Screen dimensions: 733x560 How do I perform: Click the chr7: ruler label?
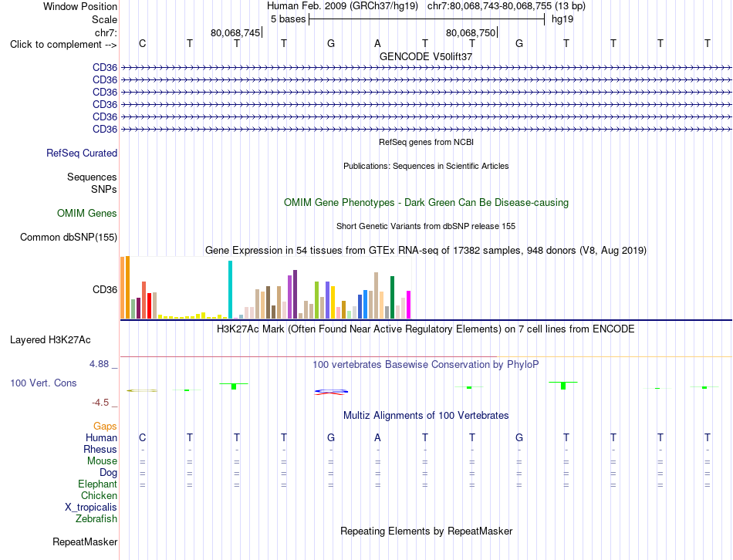click(x=106, y=32)
